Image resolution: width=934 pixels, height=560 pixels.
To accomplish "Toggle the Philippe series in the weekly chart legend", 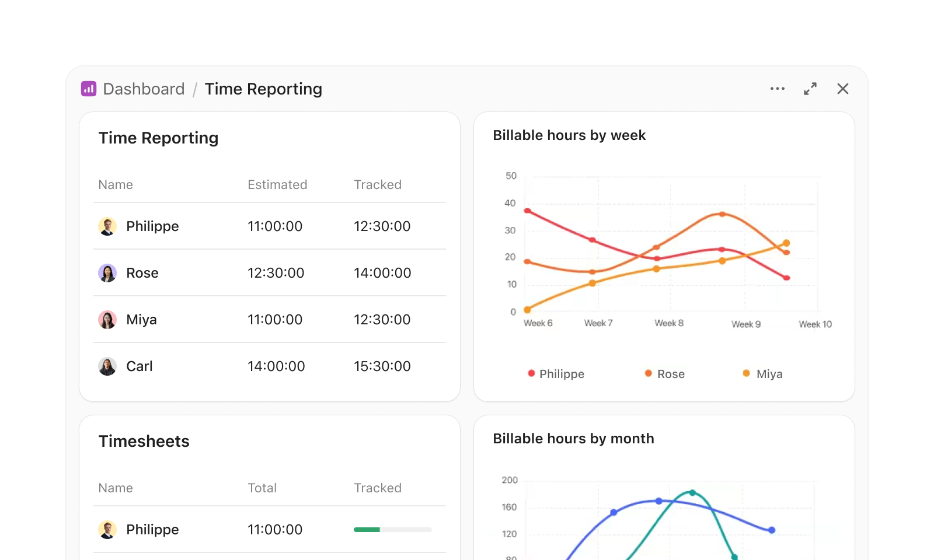I will click(x=555, y=373).
